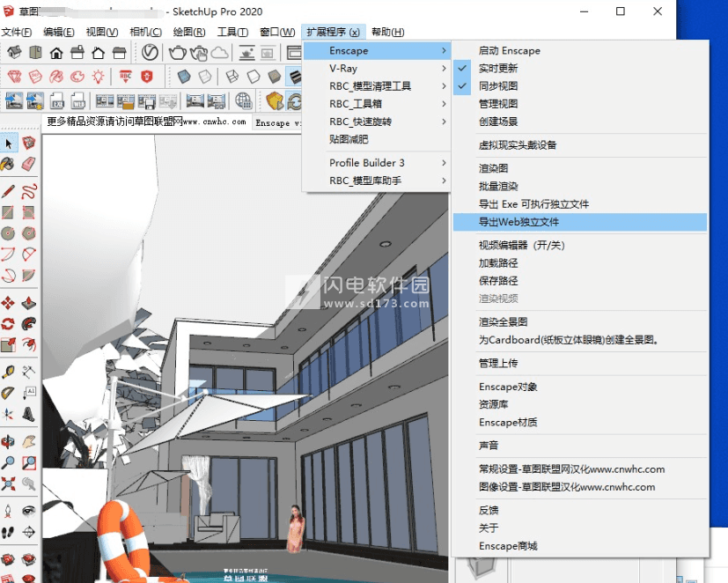Click 虚拟现实头戴设备 entry
728x583 pixels.
(580, 145)
